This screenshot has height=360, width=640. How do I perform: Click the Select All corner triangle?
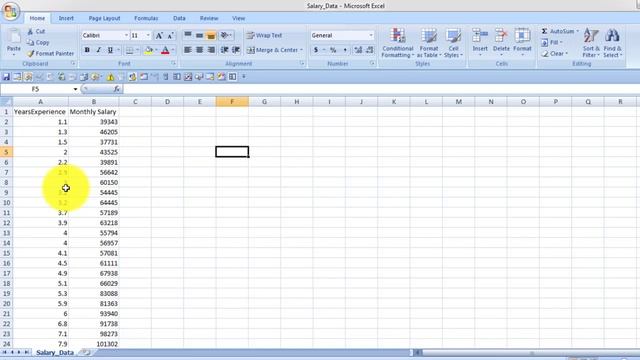coord(6,102)
